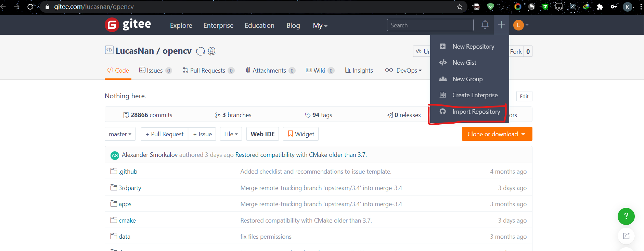Launch the Web IDE
Image resolution: width=644 pixels, height=251 pixels.
pyautogui.click(x=263, y=134)
